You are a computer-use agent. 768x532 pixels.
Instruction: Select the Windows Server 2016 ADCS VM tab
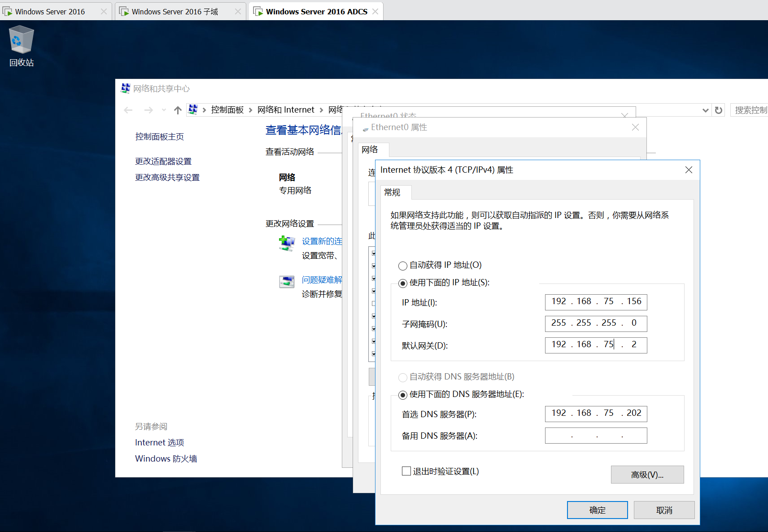(316, 11)
